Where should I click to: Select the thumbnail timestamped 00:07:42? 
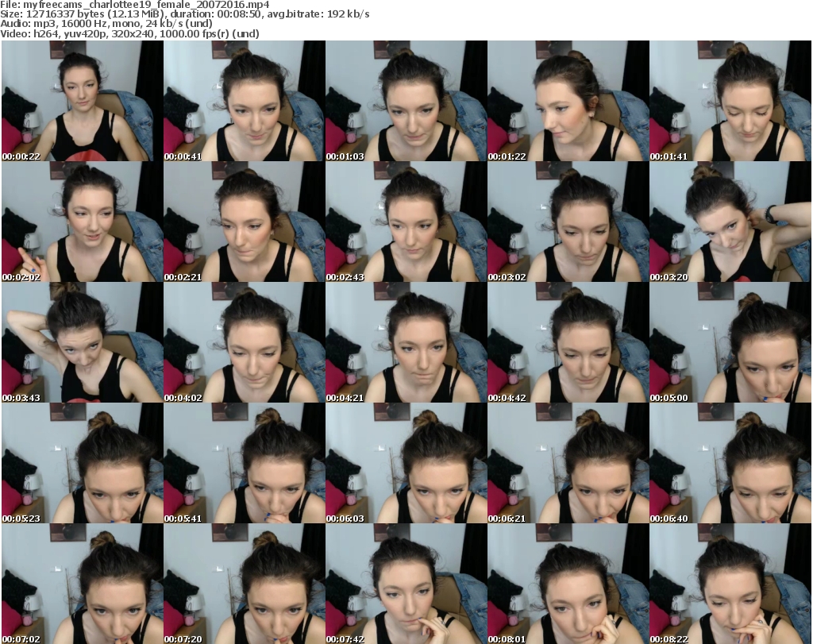(406, 584)
